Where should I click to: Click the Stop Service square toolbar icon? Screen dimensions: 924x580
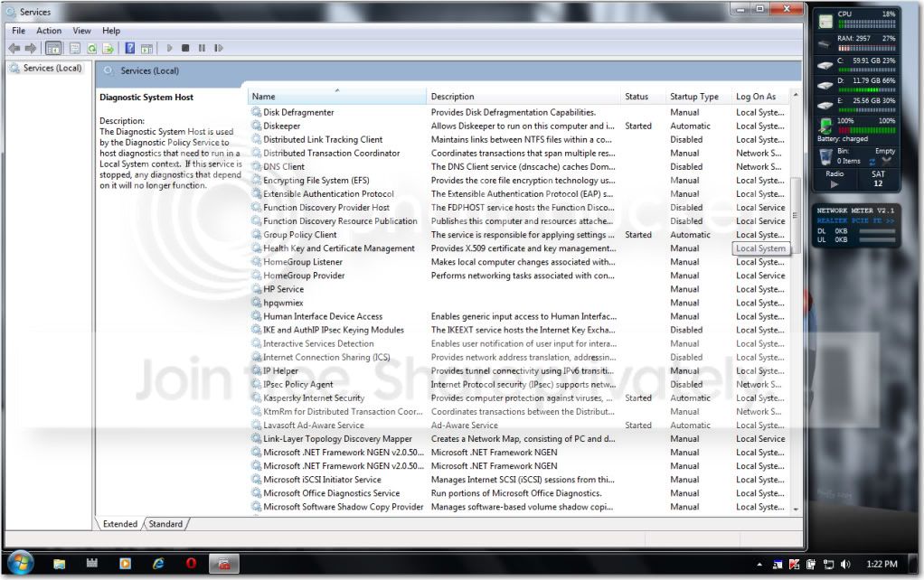tap(185, 48)
